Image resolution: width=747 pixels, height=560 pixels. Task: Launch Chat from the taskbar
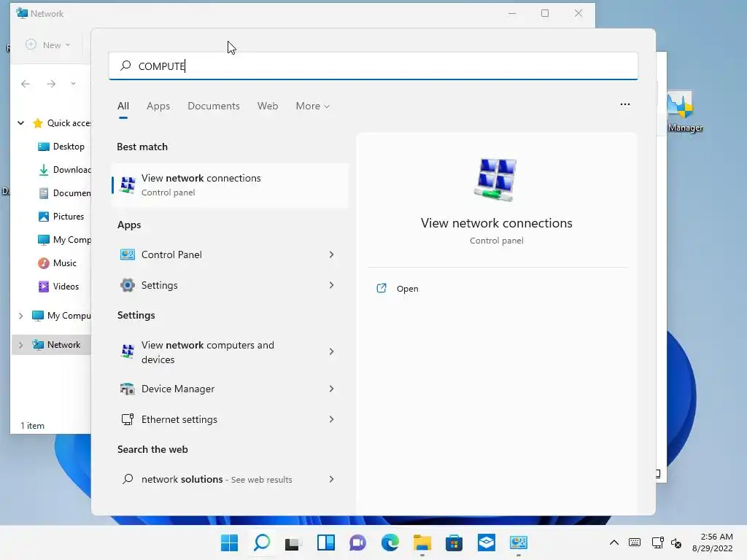pyautogui.click(x=357, y=542)
